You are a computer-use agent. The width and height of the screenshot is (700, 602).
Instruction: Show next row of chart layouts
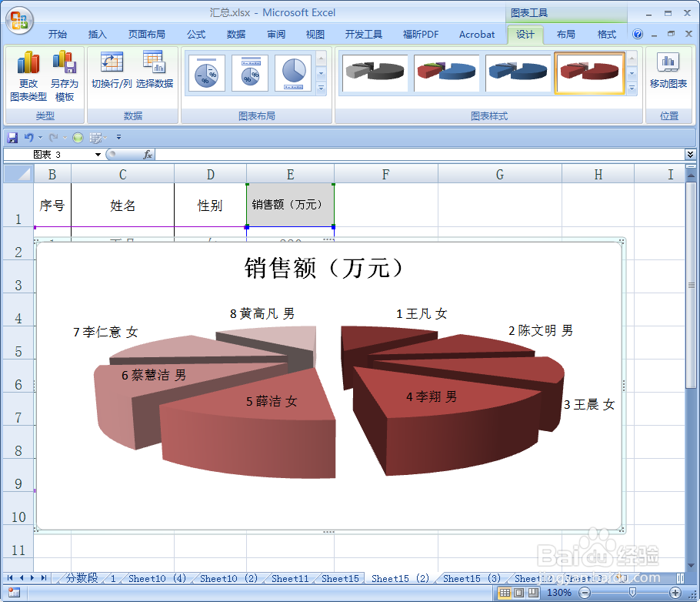(321, 73)
